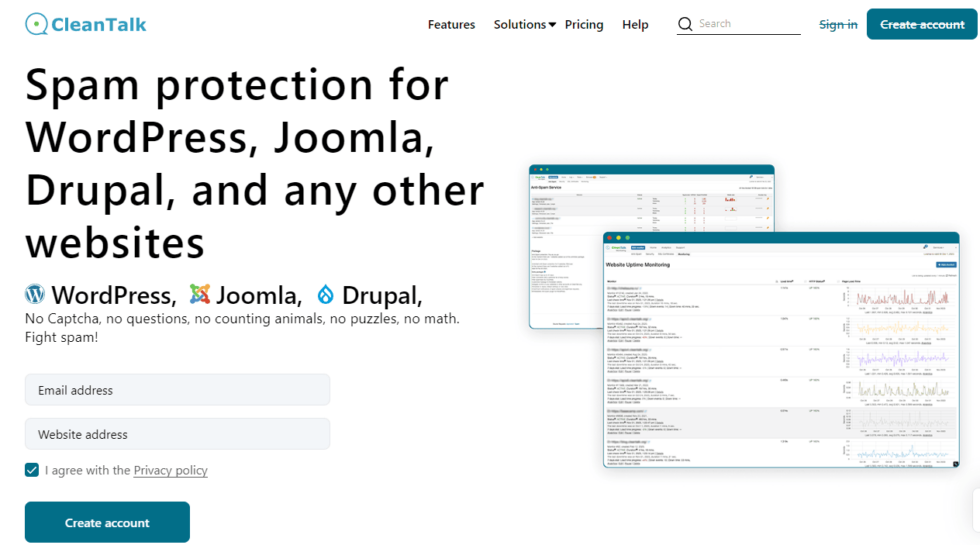
Task: Open the Privacy policy link
Action: click(170, 470)
